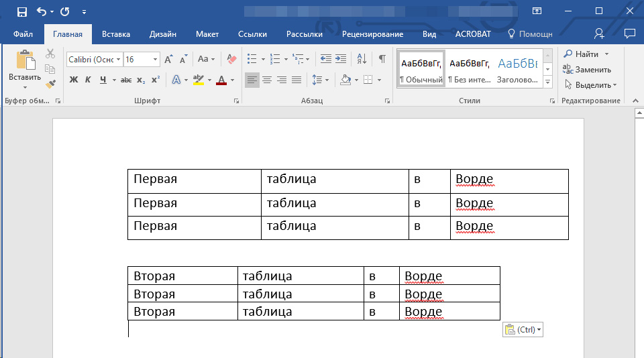The width and height of the screenshot is (644, 358).
Task: Select the Без интервала style
Action: [x=470, y=69]
